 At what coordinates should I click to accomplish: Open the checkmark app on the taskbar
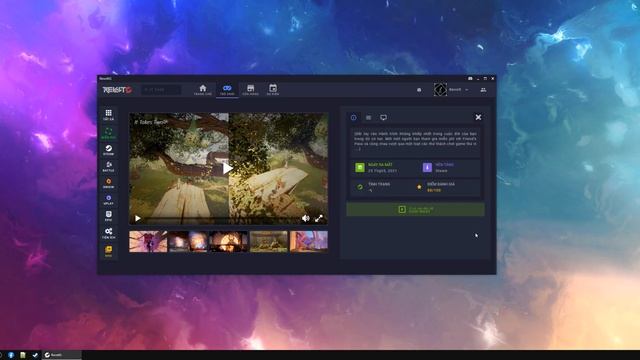click(x=35, y=355)
